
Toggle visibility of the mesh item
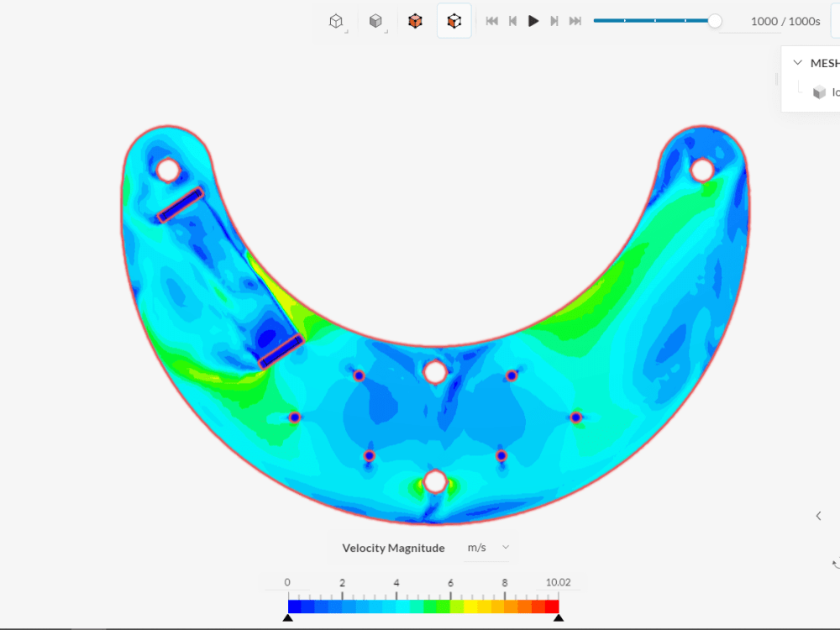coord(818,92)
